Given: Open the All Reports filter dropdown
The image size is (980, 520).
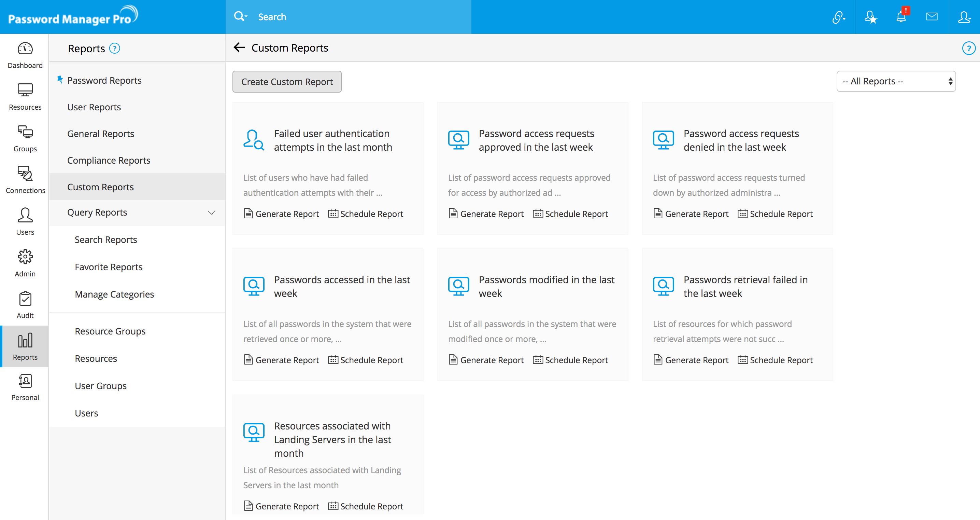Looking at the screenshot, I should pyautogui.click(x=896, y=81).
